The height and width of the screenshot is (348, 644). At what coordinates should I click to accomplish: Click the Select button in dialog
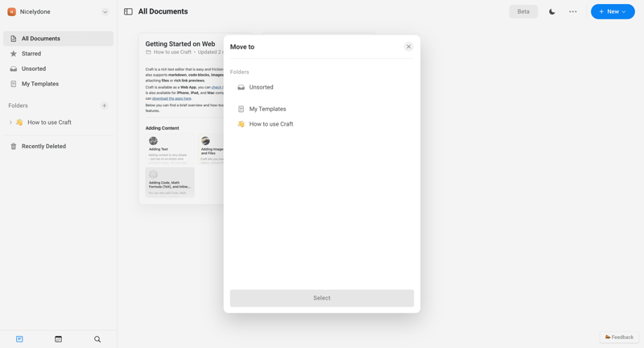(x=321, y=298)
